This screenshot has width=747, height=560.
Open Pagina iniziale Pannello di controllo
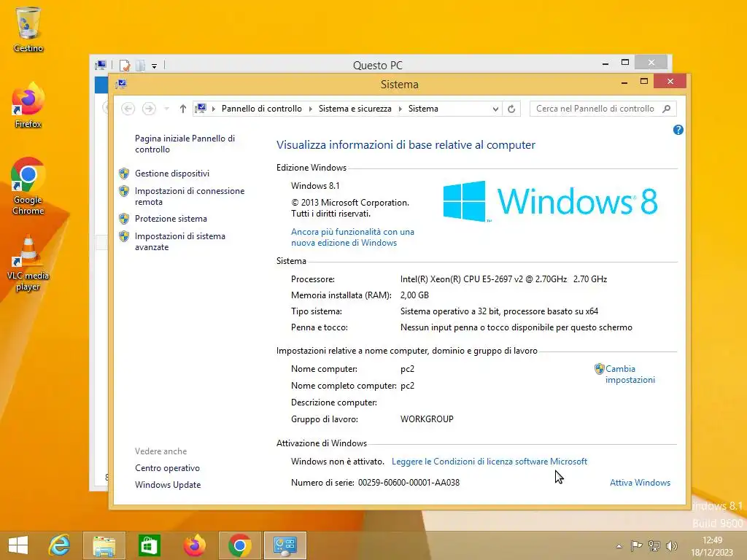point(185,144)
